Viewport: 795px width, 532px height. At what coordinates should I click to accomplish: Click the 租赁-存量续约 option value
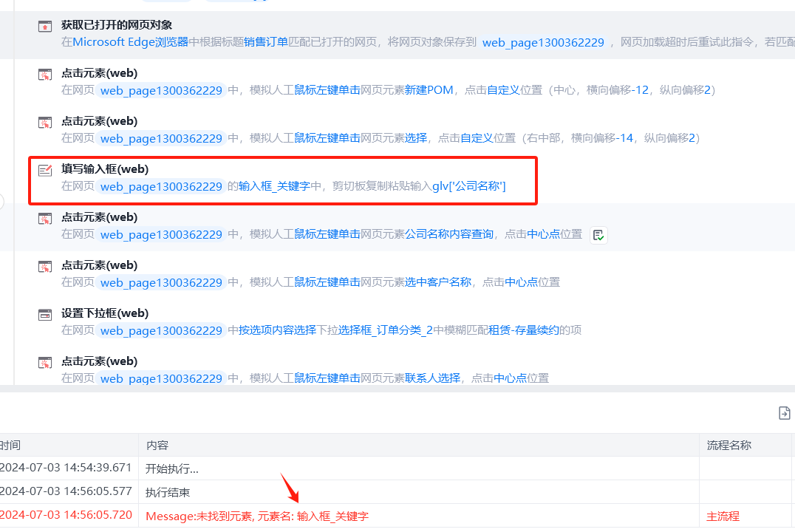523,330
